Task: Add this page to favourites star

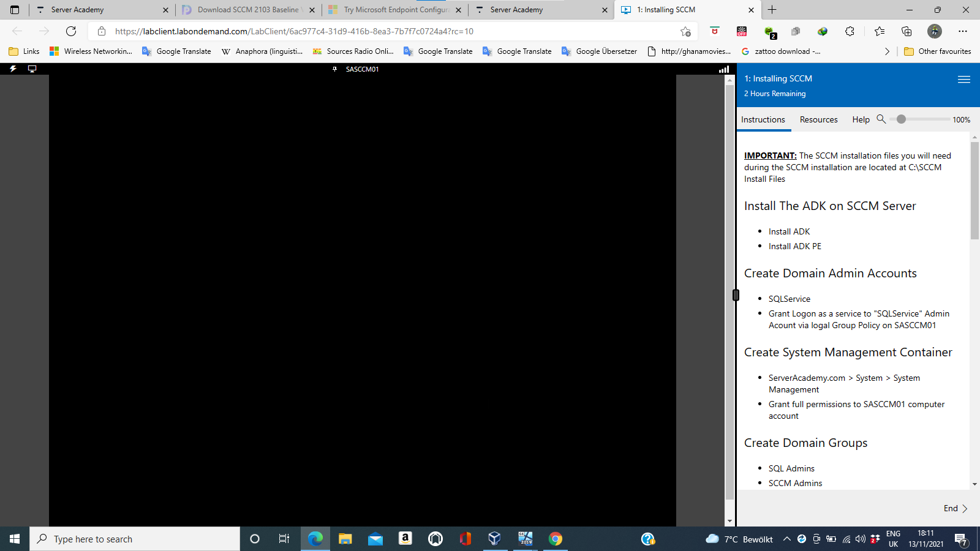Action: (x=685, y=31)
